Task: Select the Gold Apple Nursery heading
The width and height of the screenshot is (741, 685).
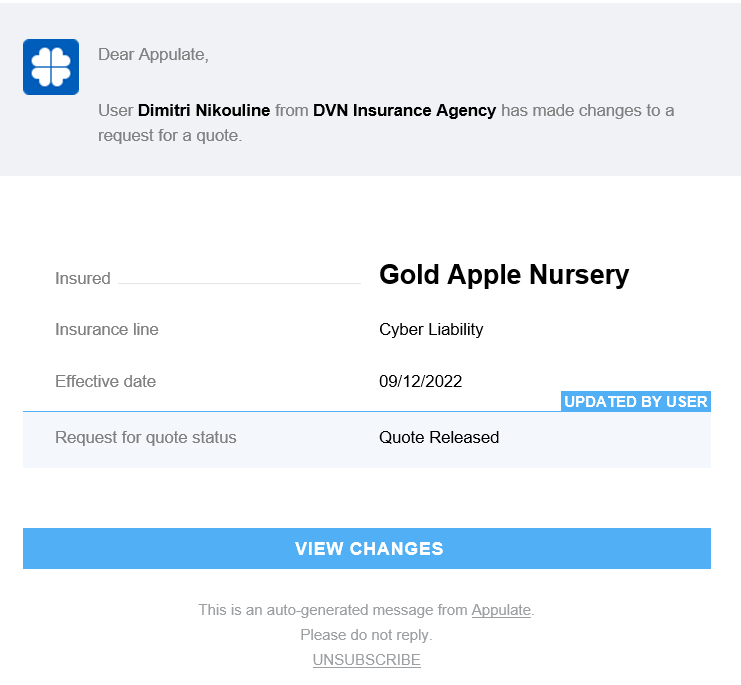Action: pyautogui.click(x=504, y=275)
